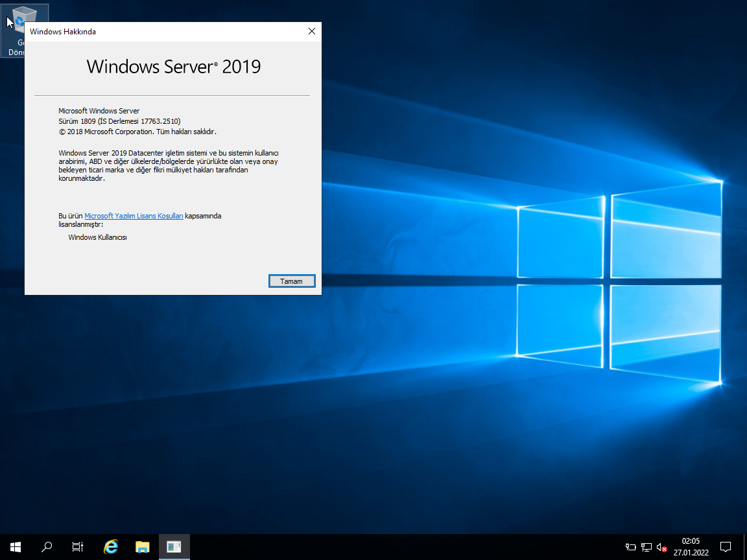Click the taskbar clock showing 02:05
The image size is (747, 560).
point(691,546)
